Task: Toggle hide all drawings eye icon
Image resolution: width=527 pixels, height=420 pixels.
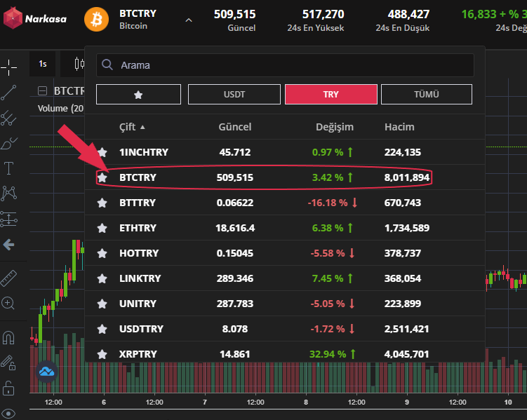Action: (8, 414)
